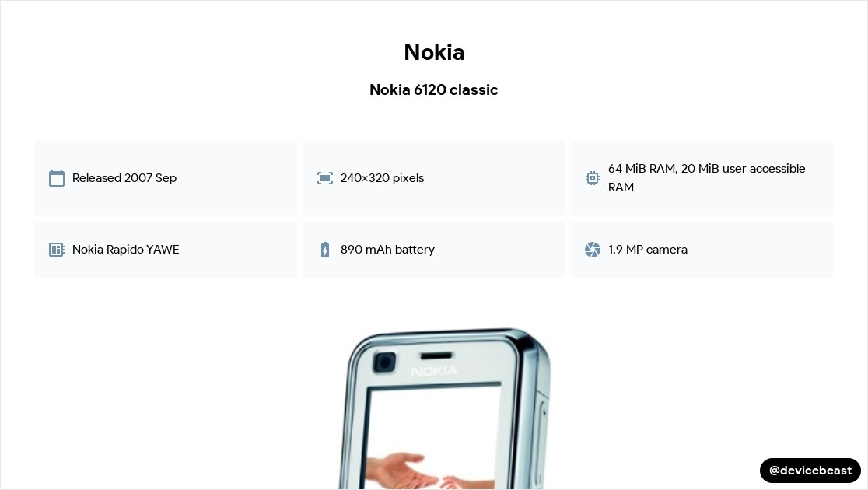Open the Nokia phone product image
Image resolution: width=868 pixels, height=490 pixels.
(445, 408)
